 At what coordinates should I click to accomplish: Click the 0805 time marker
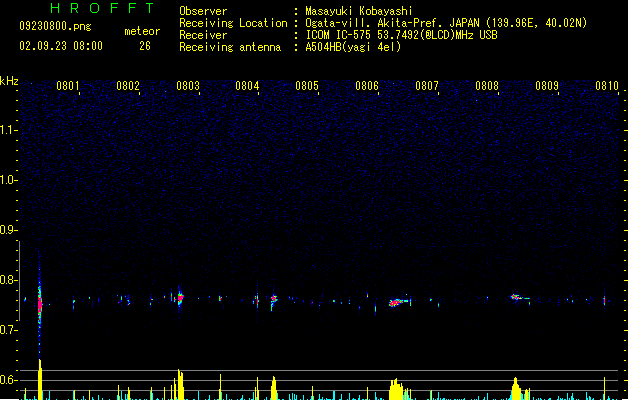coord(307,86)
